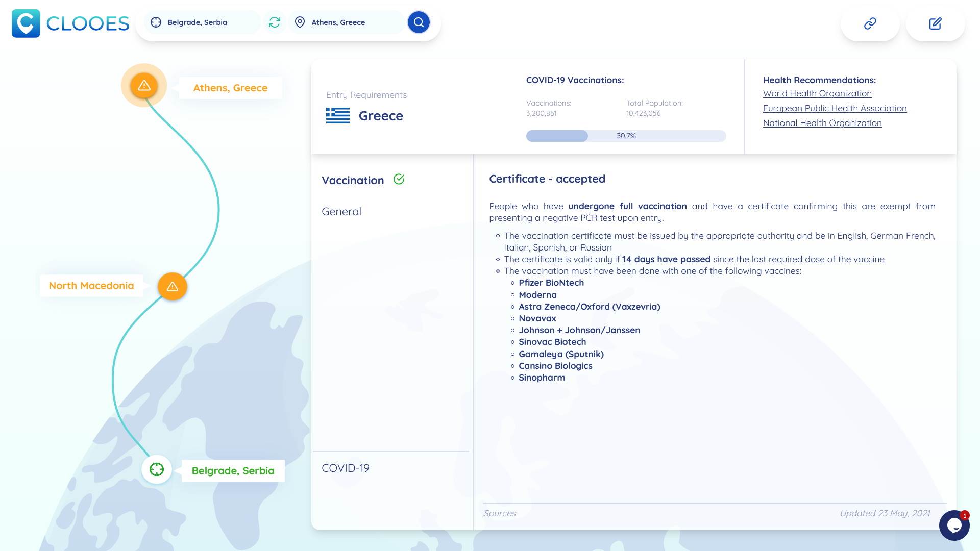Click the Belgrade crosshair origin marker
Viewport: 980px width, 551px height.
157,469
